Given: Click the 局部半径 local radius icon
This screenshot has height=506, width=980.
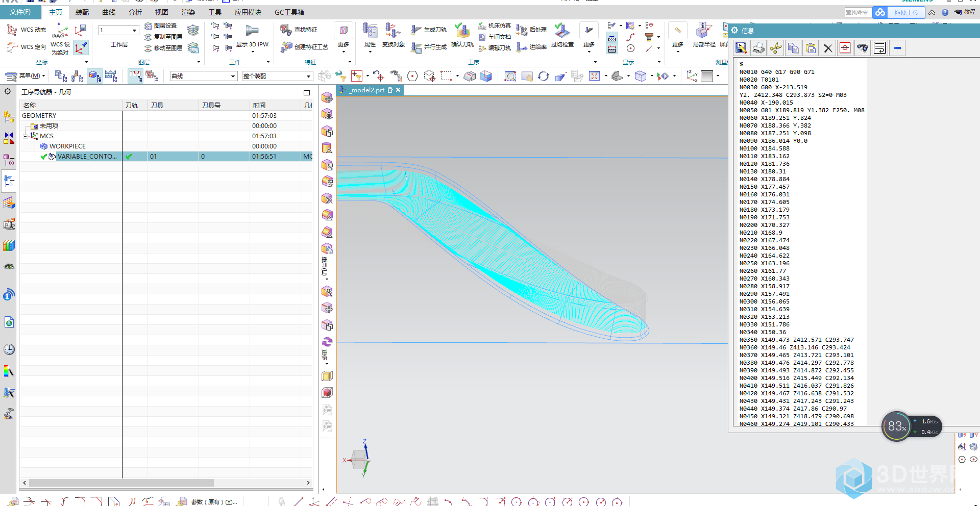Looking at the screenshot, I should point(704,31).
